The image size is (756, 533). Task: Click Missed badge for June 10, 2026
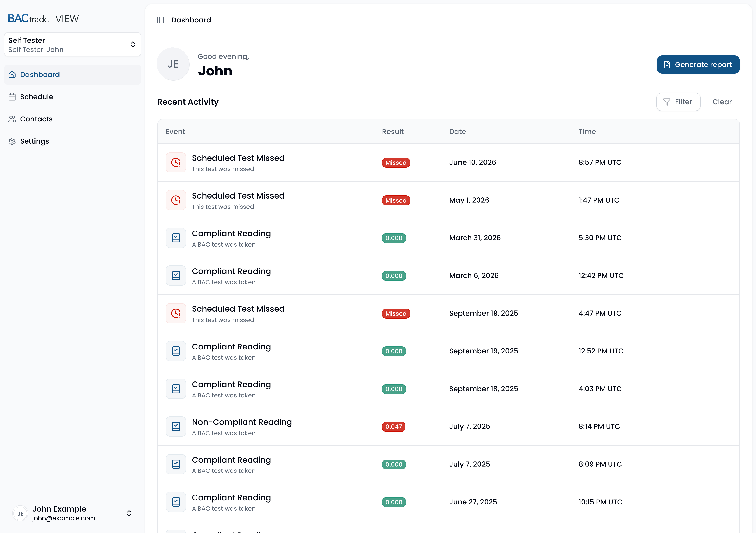396,163
